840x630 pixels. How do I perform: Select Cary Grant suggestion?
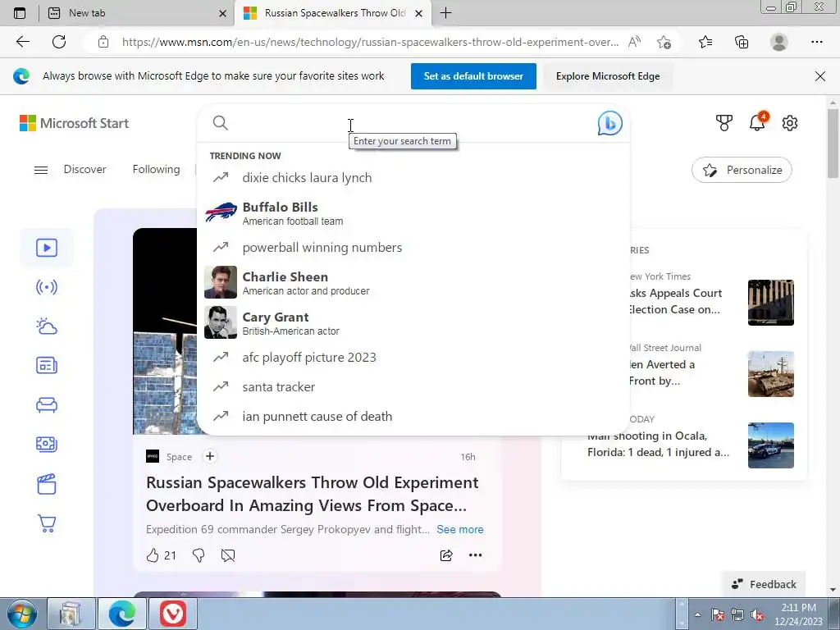tap(413, 323)
